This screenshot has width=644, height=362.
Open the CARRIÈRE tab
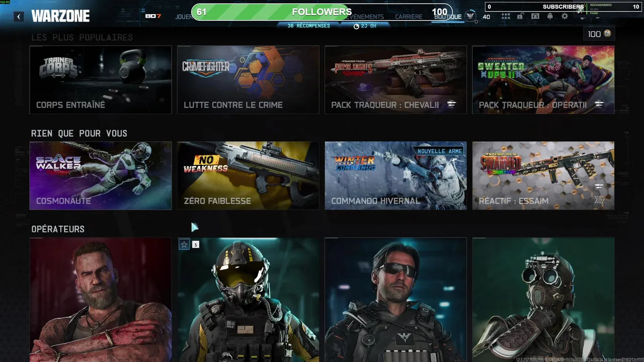(409, 17)
